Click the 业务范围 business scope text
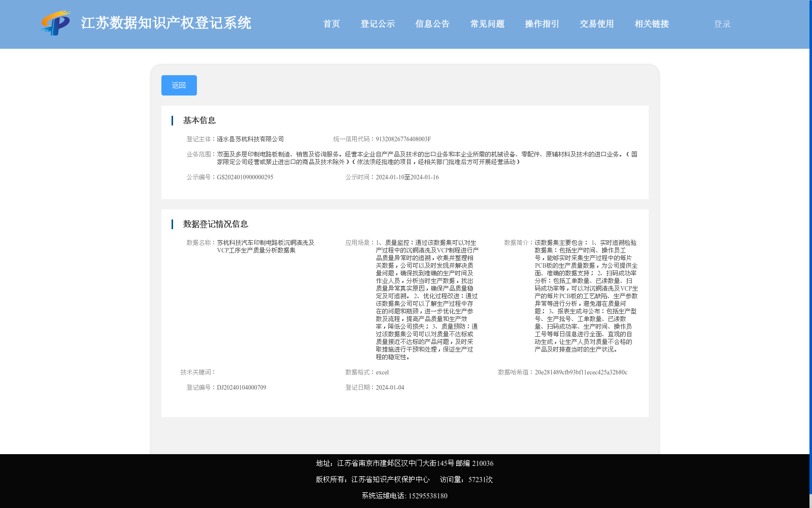Viewport: 812px width, 508px height. click(427, 158)
